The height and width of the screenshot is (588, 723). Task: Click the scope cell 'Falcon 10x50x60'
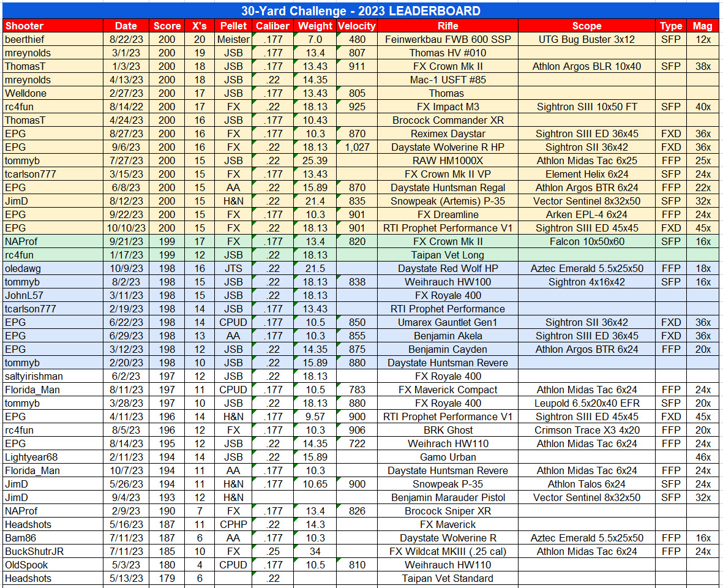click(586, 242)
